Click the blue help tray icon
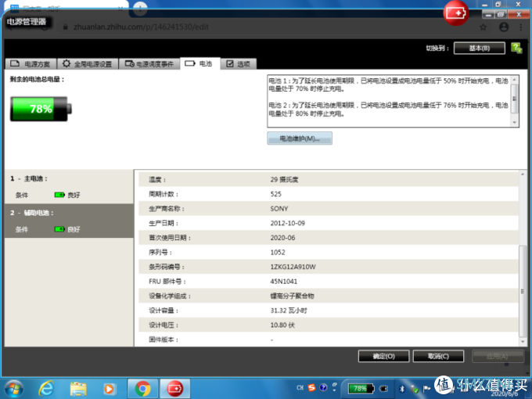 click(323, 387)
